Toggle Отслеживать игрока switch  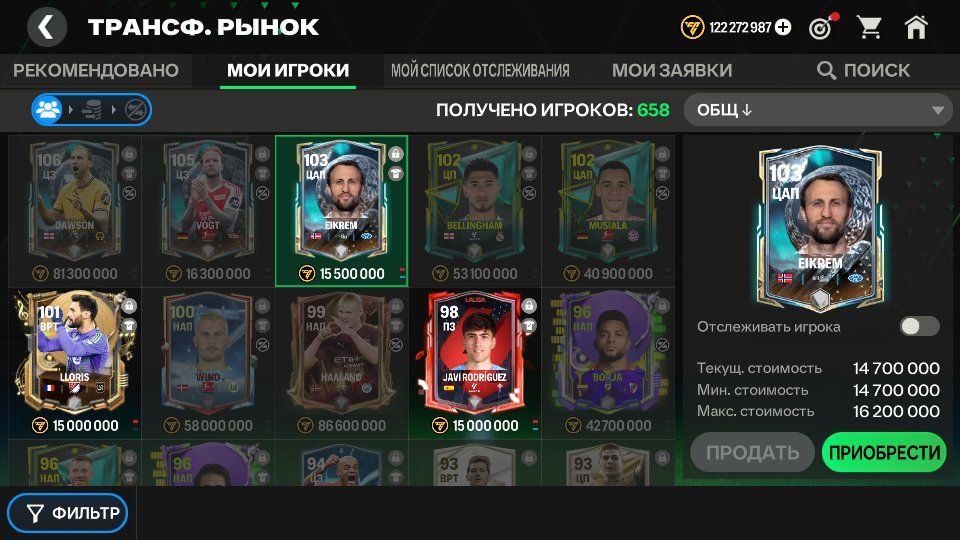[919, 326]
